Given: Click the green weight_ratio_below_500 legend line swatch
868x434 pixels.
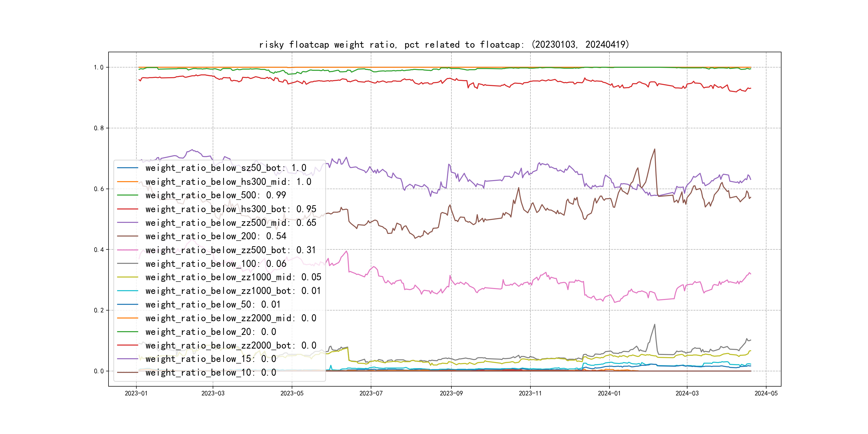Looking at the screenshot, I should [x=127, y=195].
